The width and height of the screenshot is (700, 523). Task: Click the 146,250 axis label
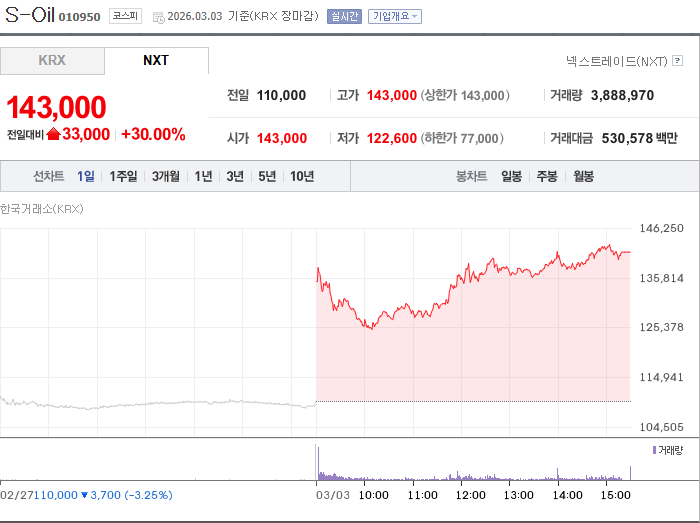[x=661, y=228]
